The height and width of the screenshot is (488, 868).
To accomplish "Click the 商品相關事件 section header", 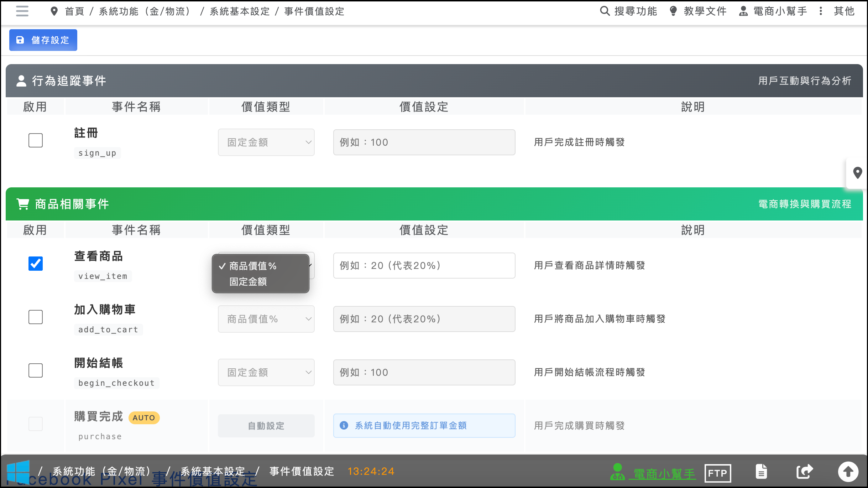I will tap(434, 204).
